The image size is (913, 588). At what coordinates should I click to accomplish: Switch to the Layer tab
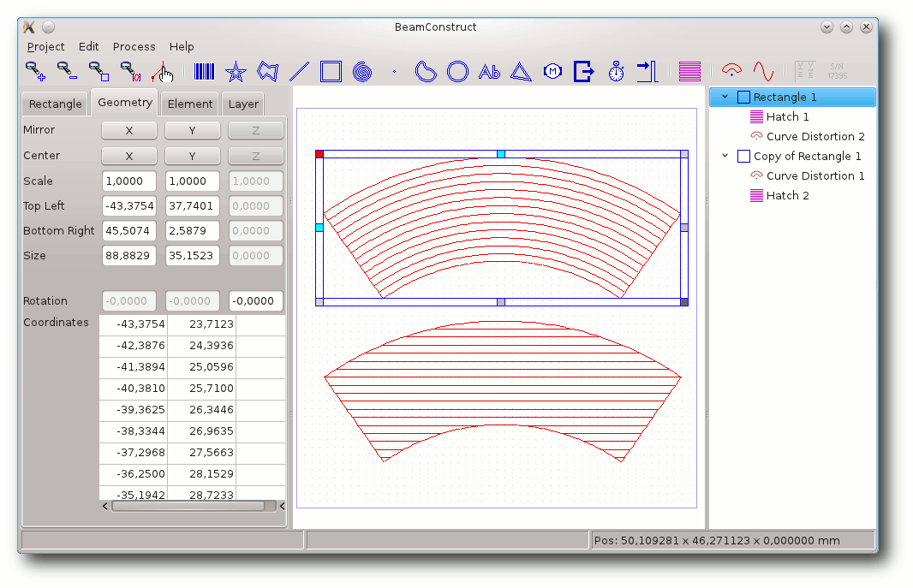(x=242, y=104)
